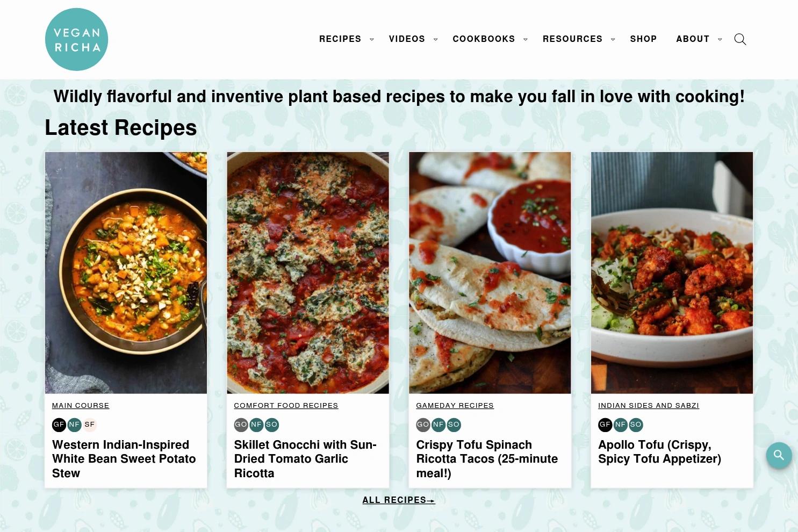Screen dimensions: 798x532
Task: Click the Vegan Richa logo
Action: click(77, 39)
